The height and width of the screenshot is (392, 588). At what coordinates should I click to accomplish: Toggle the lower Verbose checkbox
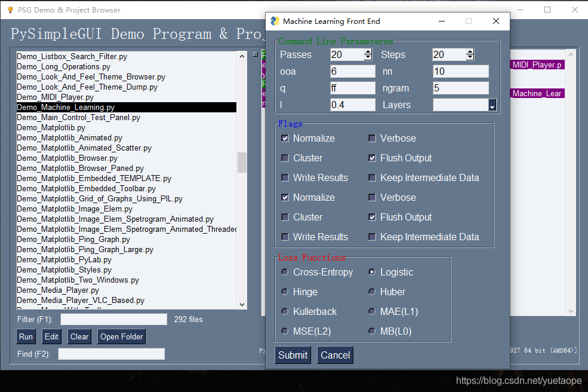(x=372, y=198)
